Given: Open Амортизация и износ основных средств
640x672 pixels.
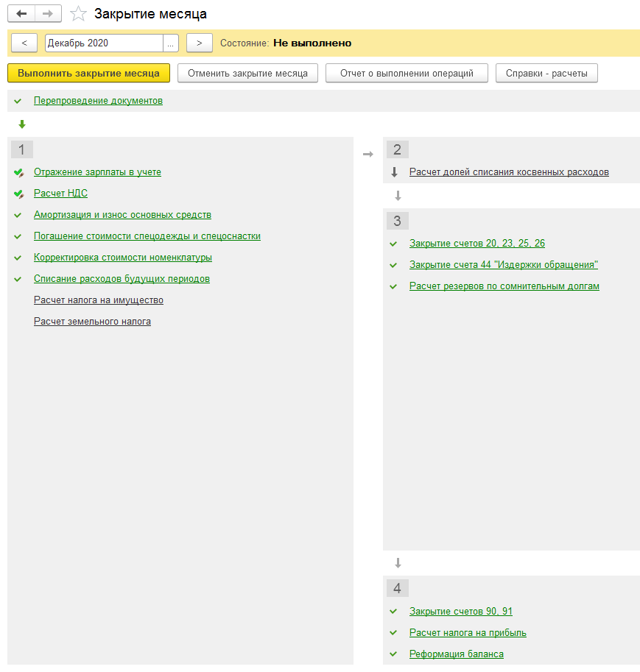Looking at the screenshot, I should 122,215.
